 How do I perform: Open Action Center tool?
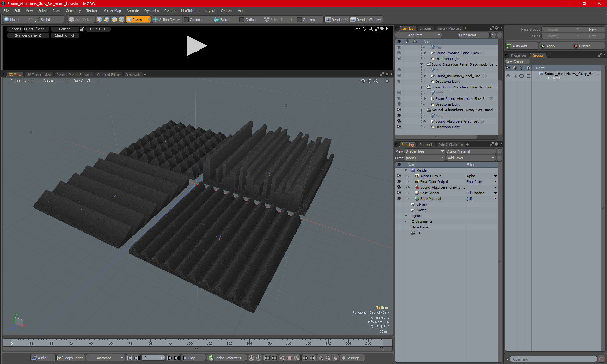coord(167,20)
